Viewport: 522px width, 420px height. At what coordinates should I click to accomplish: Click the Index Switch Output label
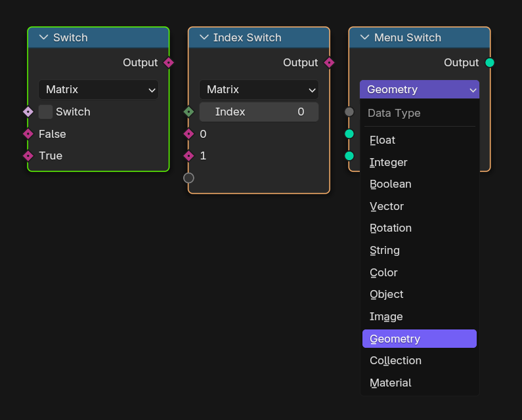click(x=301, y=62)
